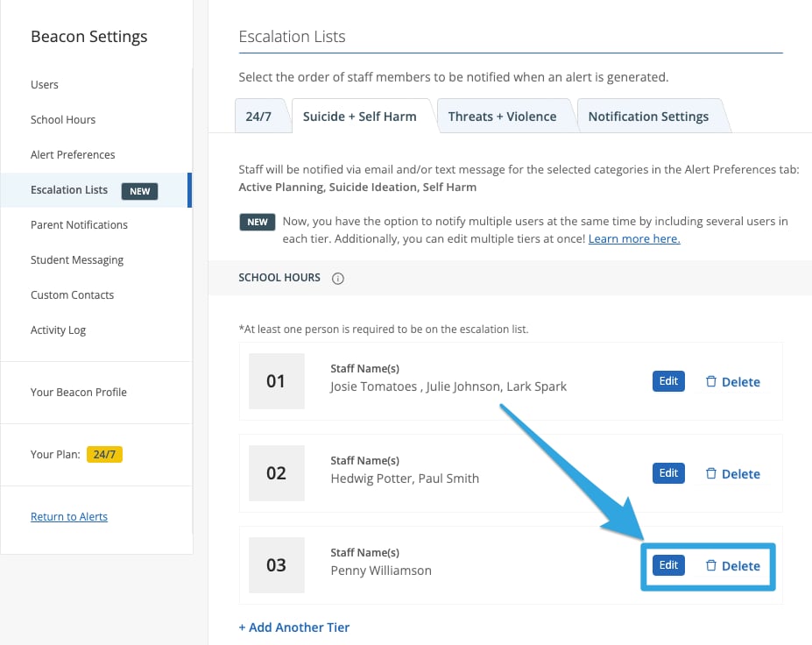Screen dimensions: 812x645
Task: Click the 02 tier number box
Action: coord(277,473)
